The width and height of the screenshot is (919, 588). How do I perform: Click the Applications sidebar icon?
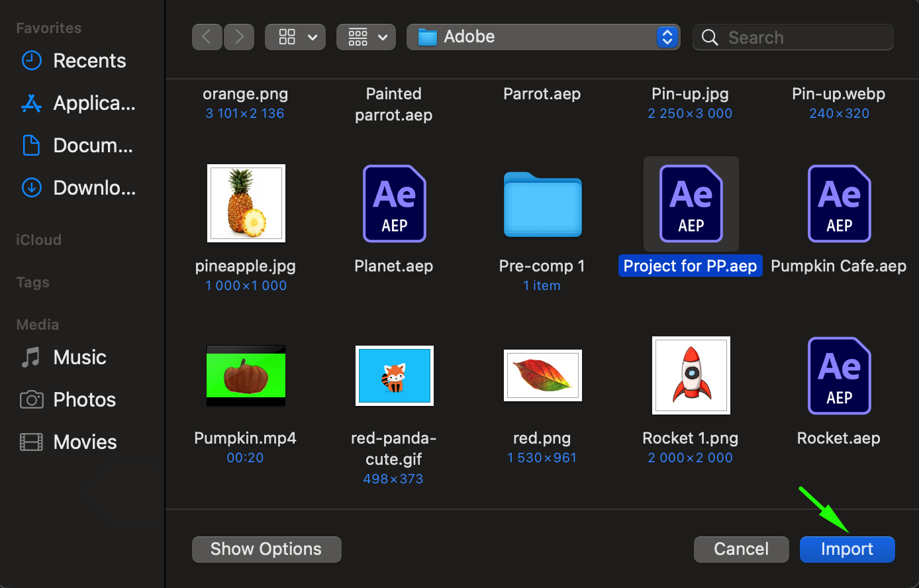tap(31, 103)
